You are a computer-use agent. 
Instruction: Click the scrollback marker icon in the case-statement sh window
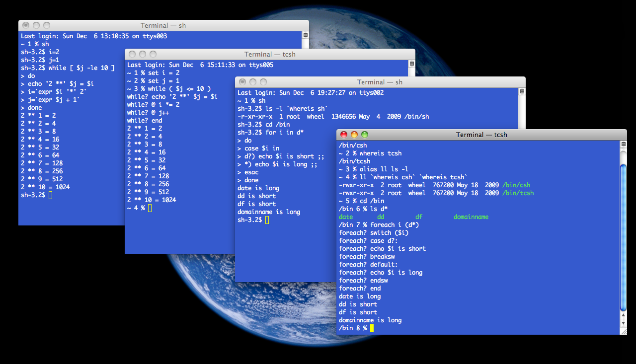click(x=521, y=91)
